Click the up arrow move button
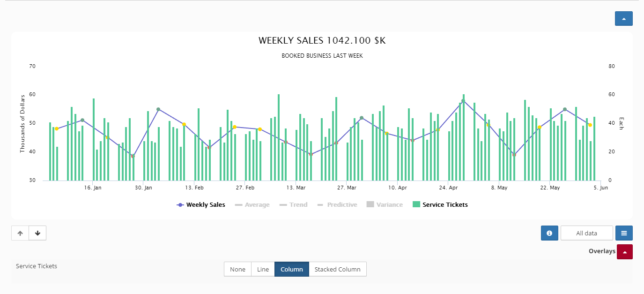This screenshot has height=294, width=644. pyautogui.click(x=20, y=233)
